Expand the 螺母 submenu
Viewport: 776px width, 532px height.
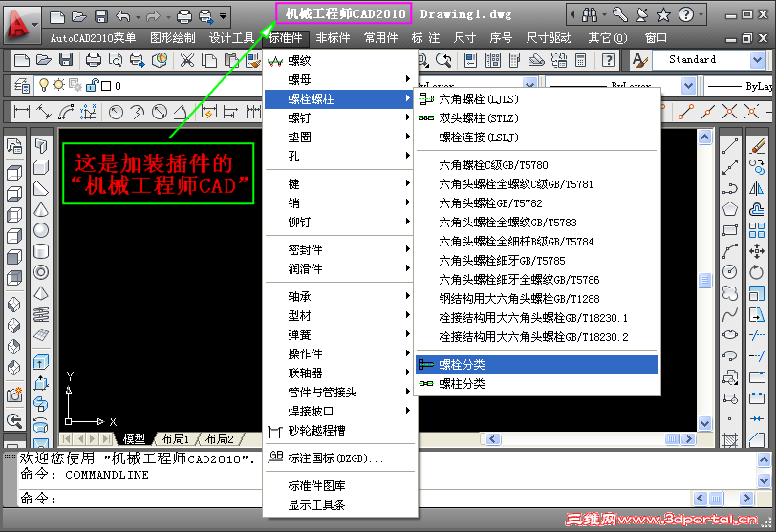point(339,79)
